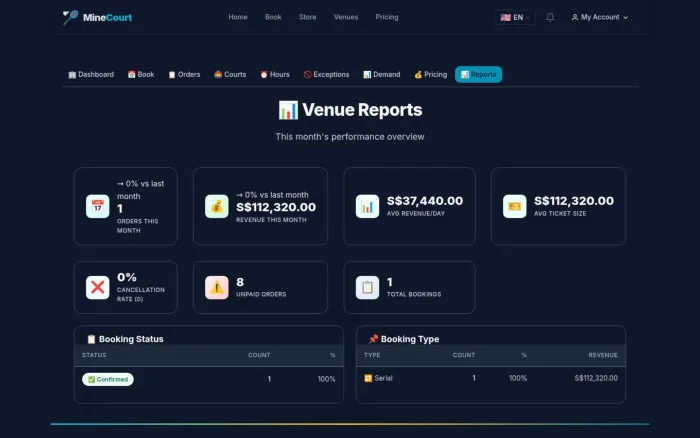The image size is (700, 438).
Task: Select the active Reports tab
Action: 478,75
